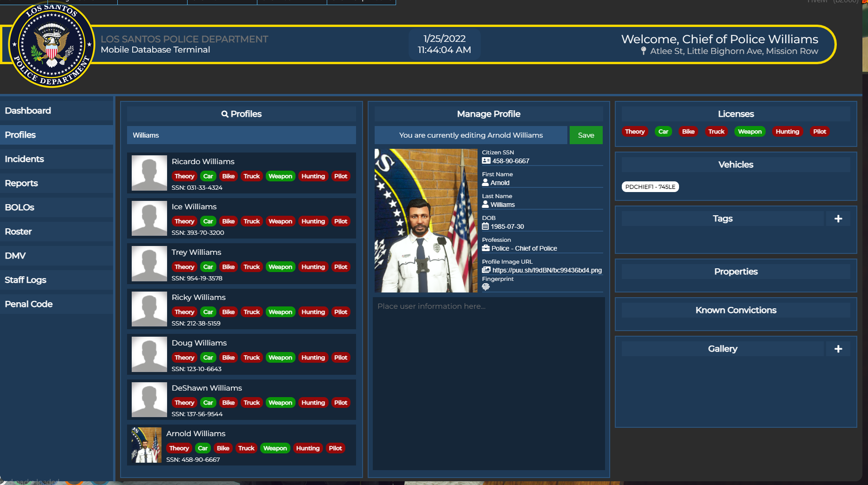The width and height of the screenshot is (868, 485).
Task: Toggle Truck license in Licenses panel
Action: coord(716,132)
